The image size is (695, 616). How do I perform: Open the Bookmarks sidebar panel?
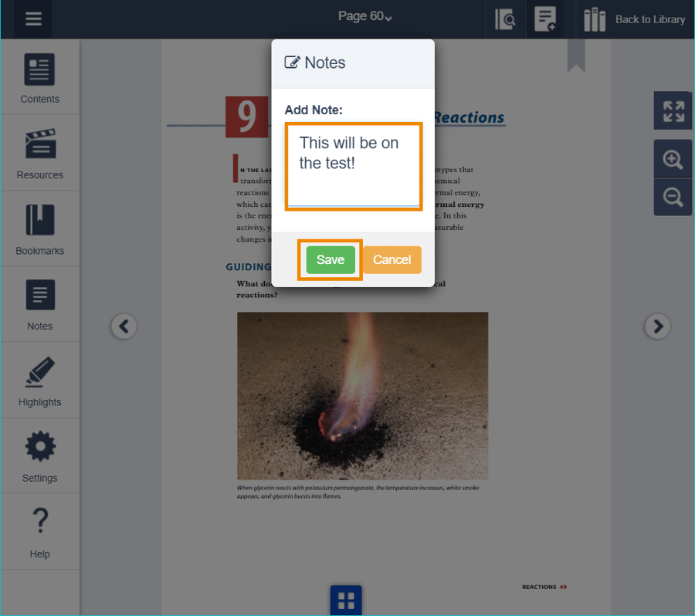[39, 229]
